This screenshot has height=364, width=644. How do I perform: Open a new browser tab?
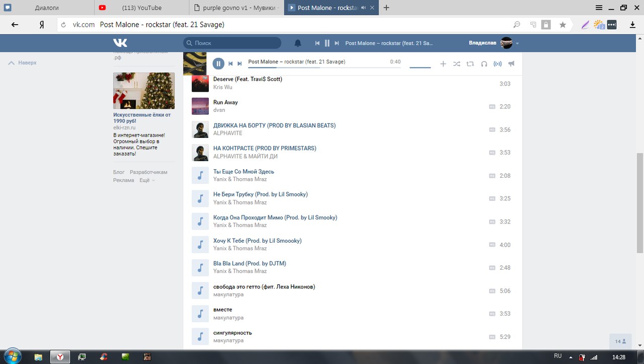pyautogui.click(x=386, y=8)
